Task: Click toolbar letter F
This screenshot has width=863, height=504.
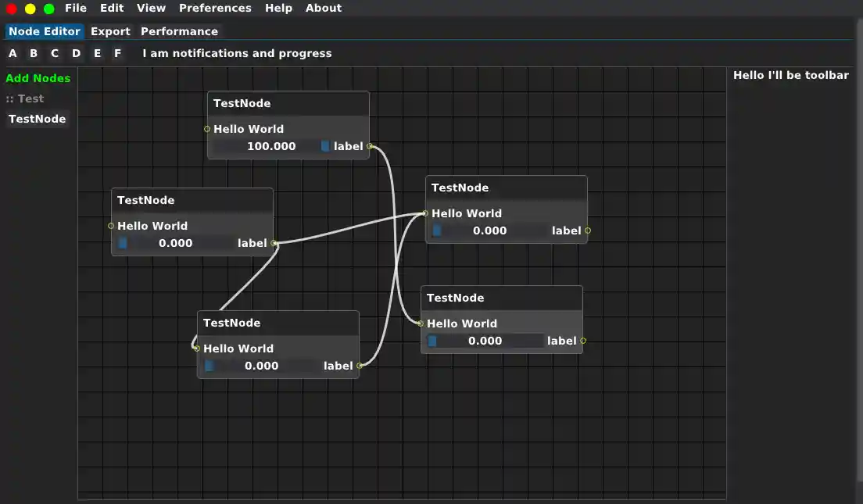Action: [x=118, y=54]
